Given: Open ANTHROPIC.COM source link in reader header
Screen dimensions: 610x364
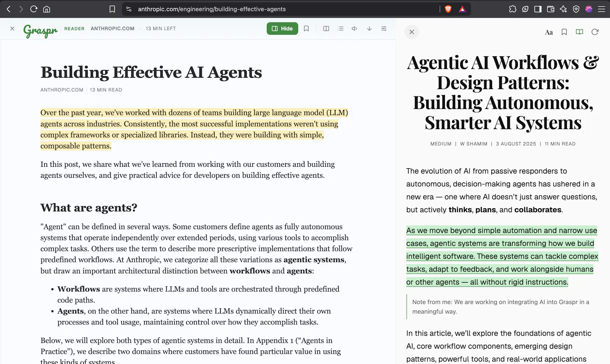Looking at the screenshot, I should click(x=112, y=29).
